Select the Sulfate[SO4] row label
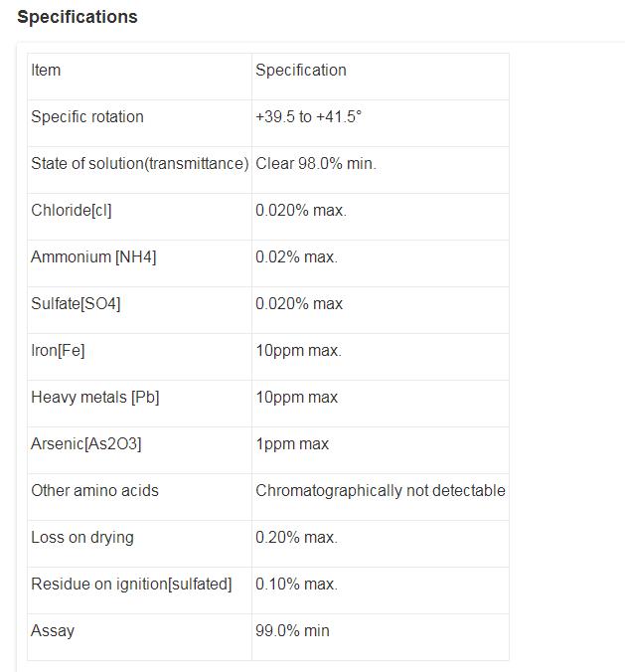The width and height of the screenshot is (625, 672). 76,304
